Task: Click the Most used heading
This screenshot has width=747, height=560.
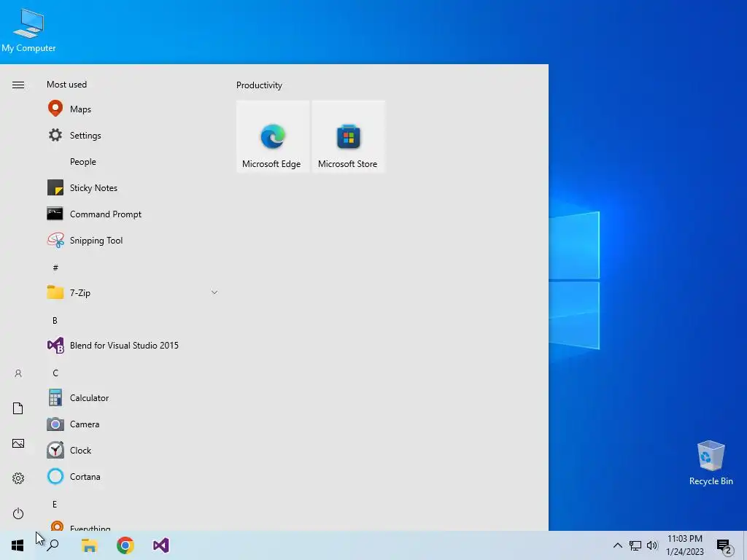Action: (66, 85)
